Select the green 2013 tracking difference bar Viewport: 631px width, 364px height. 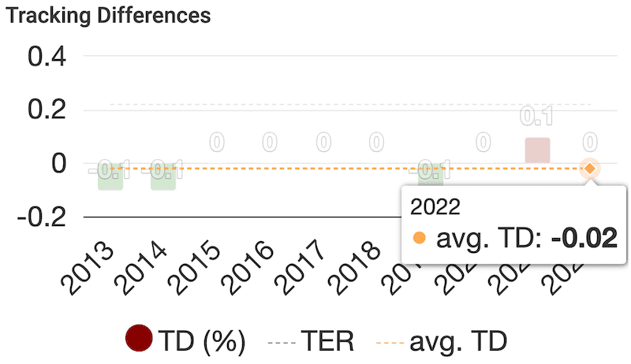[x=110, y=176]
